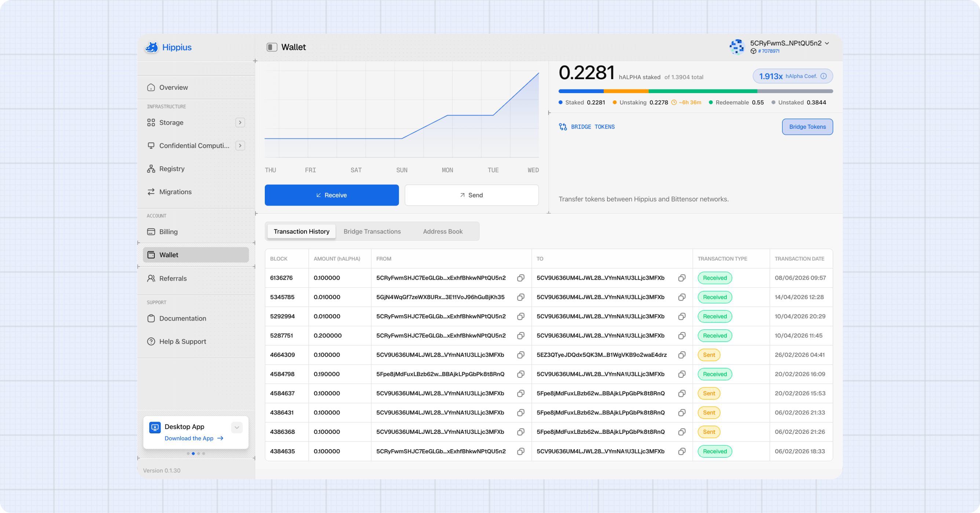Click the Download the App link
Viewport: 980px width, 513px height.
click(194, 438)
